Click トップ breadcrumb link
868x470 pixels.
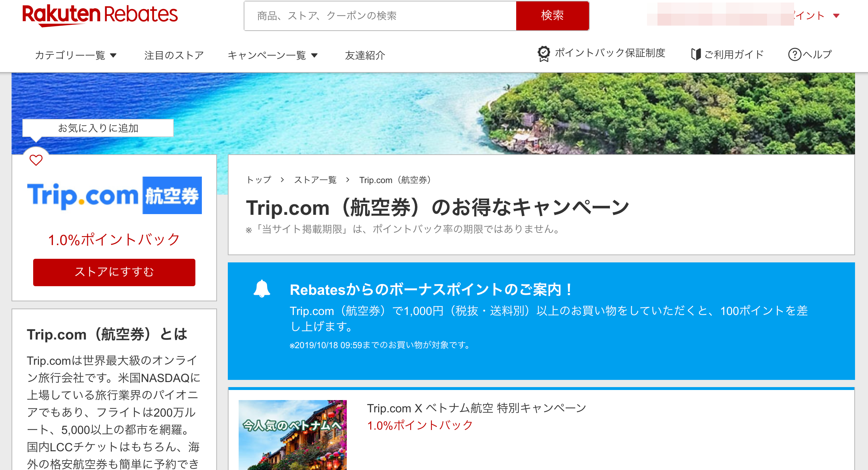(x=259, y=180)
